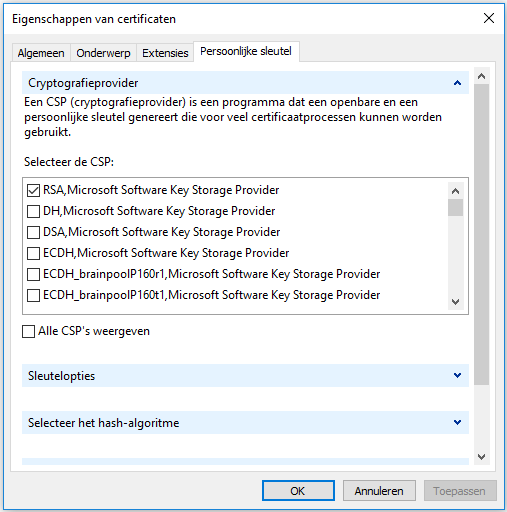
Task: Close the Eigenschappen van certificaten dialog
Action: click(489, 18)
